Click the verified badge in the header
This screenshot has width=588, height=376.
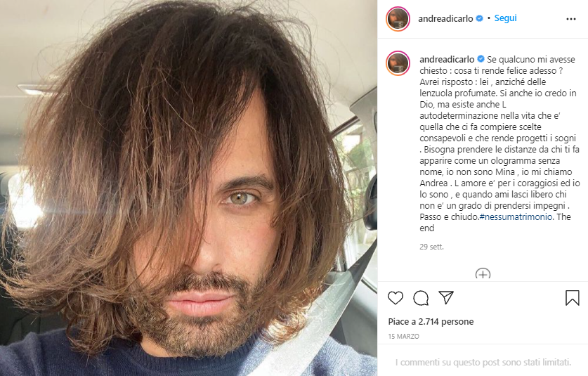coord(479,18)
